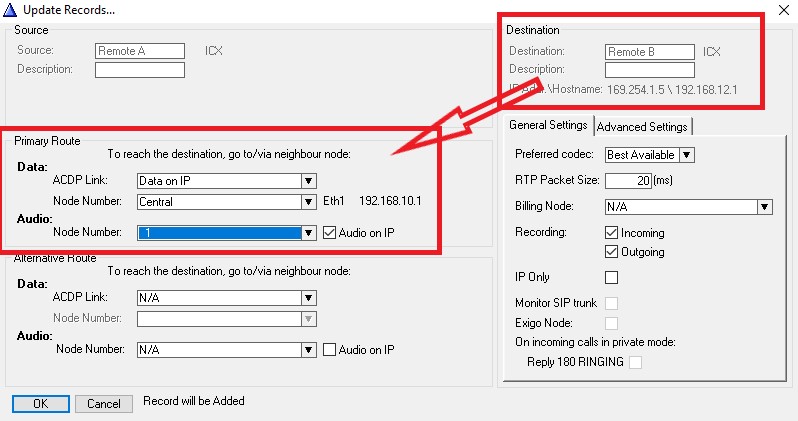The height and width of the screenshot is (421, 798).
Task: Click the OK button
Action: 41,404
